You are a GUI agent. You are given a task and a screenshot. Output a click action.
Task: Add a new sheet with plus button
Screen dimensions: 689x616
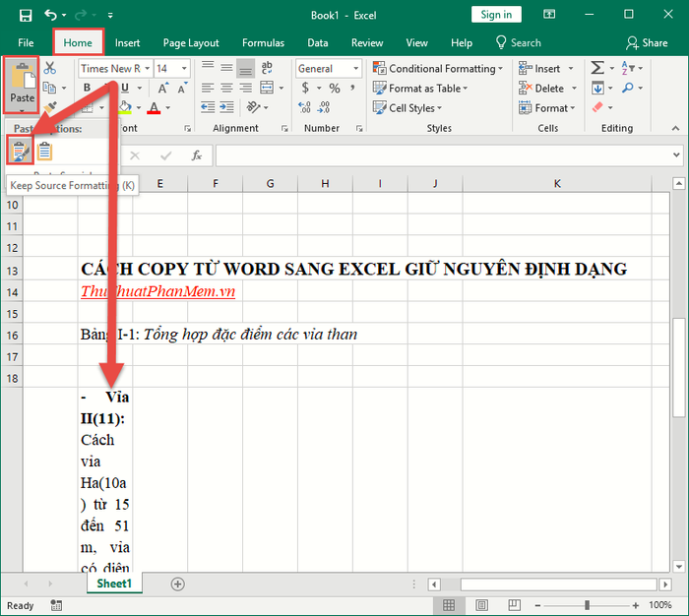pos(177,584)
